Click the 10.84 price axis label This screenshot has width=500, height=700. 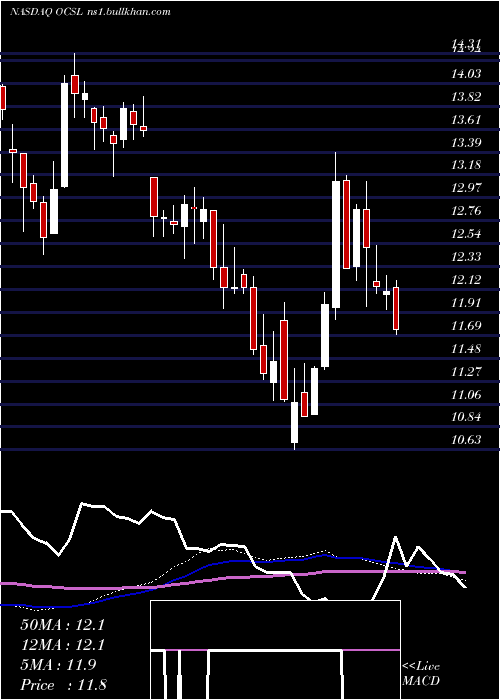tap(466, 417)
